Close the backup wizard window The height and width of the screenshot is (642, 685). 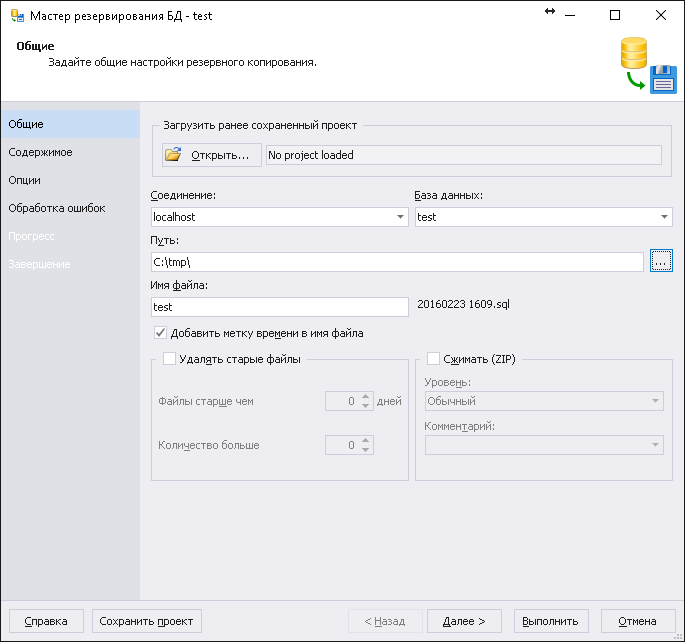pos(661,15)
